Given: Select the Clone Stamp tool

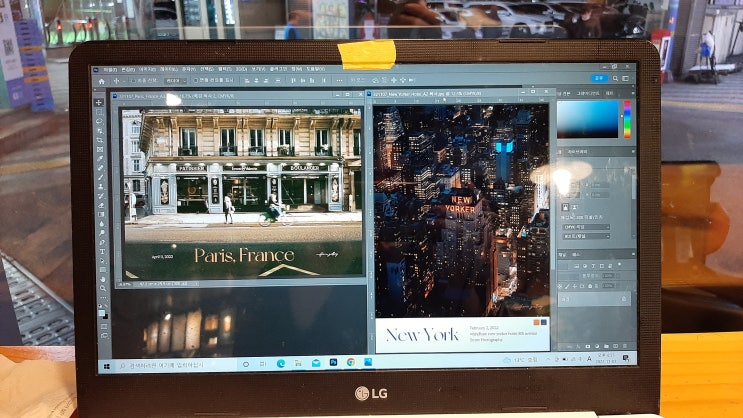Looking at the screenshot, I should point(100,187).
